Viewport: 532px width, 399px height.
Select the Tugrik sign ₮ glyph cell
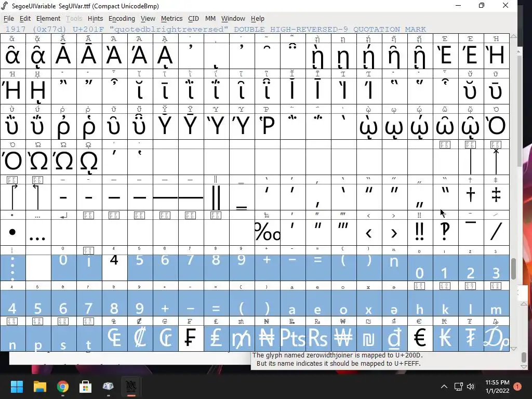coord(471,338)
